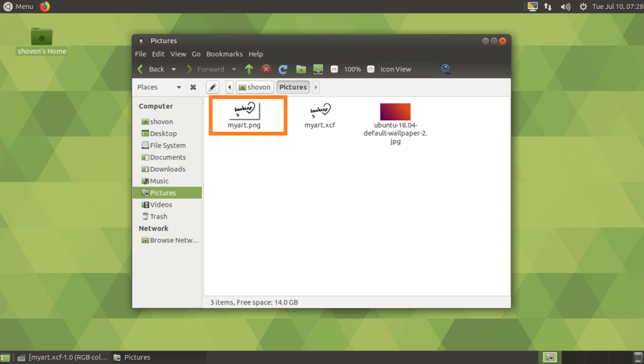The image size is (644, 364).
Task: Click the clock showing Tue Jul 10
Action: tap(617, 7)
